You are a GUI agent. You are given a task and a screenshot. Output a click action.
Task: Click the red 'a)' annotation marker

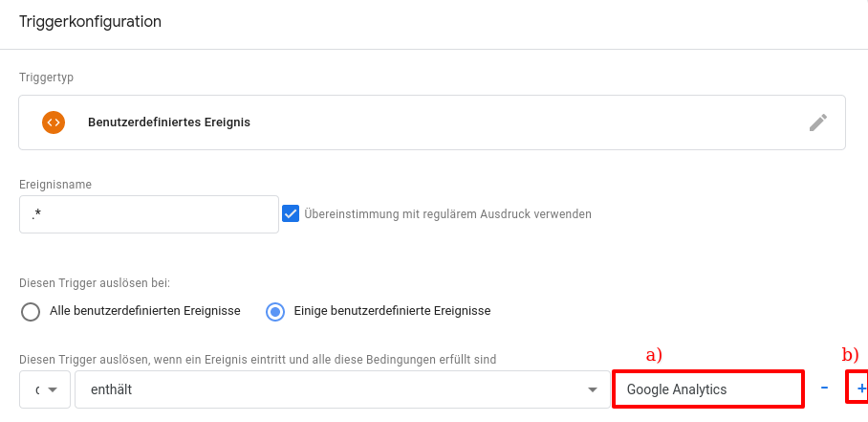point(654,355)
